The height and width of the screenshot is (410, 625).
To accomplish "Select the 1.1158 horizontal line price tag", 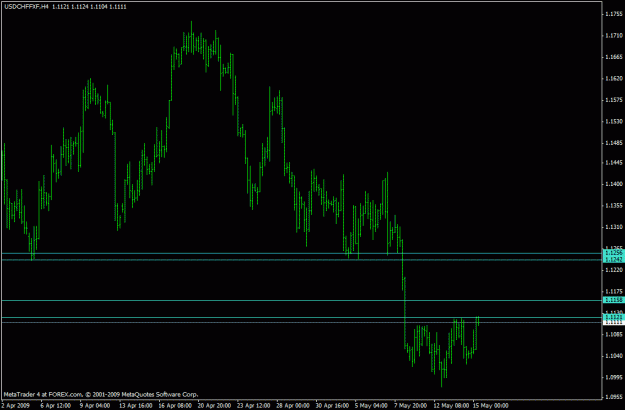I will pyautogui.click(x=613, y=300).
